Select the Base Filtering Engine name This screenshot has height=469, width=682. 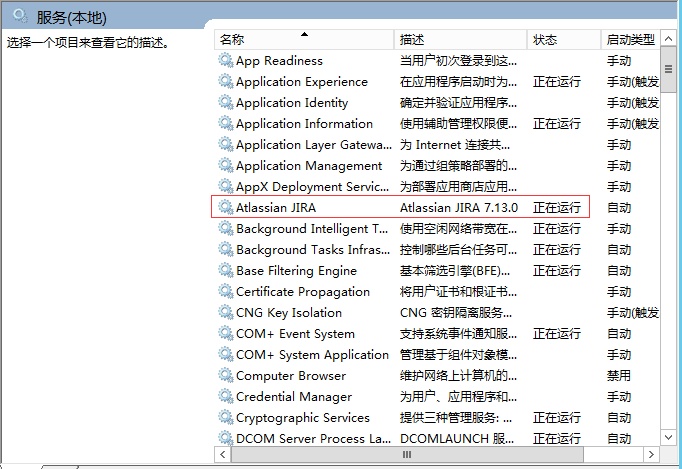[296, 271]
